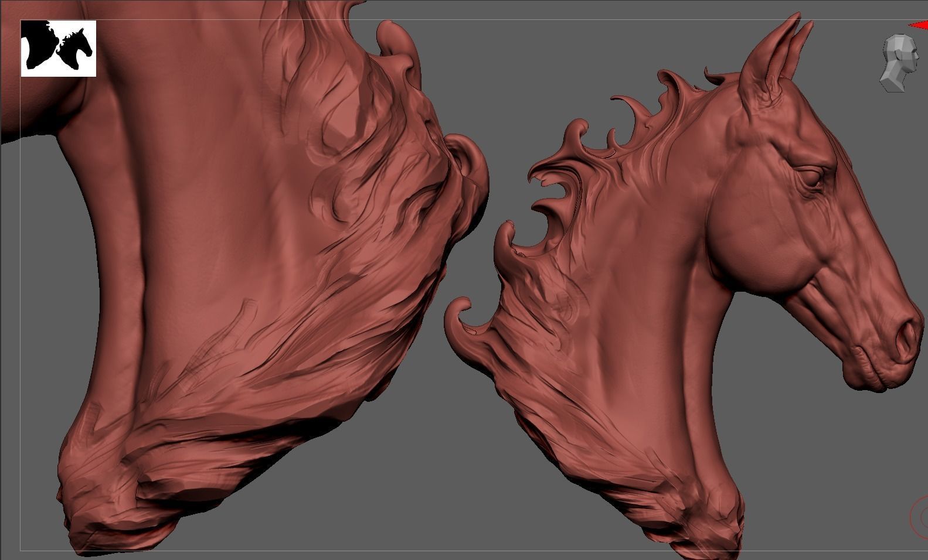Click the gray head camera orientation widget
The height and width of the screenshot is (560, 928).
tap(900, 63)
